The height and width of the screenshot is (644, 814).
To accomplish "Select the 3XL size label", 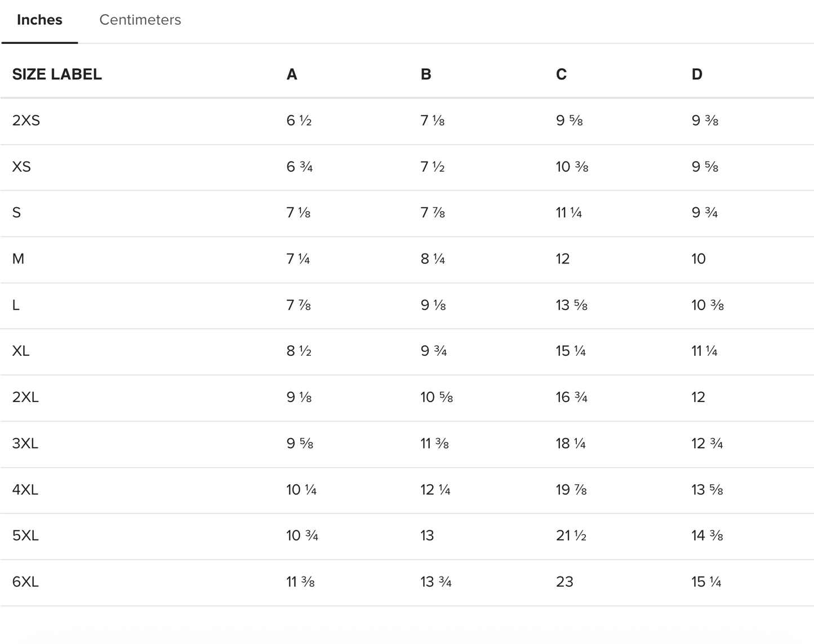I will [25, 444].
